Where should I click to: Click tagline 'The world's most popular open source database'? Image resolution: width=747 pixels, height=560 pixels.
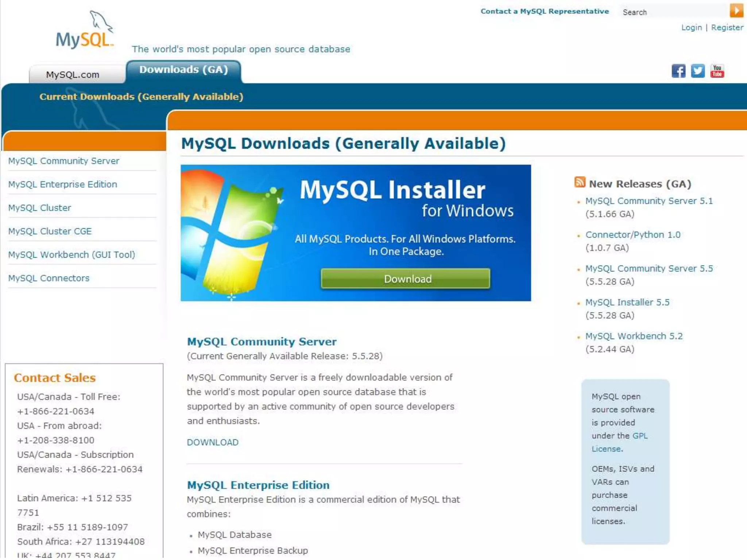tap(241, 49)
